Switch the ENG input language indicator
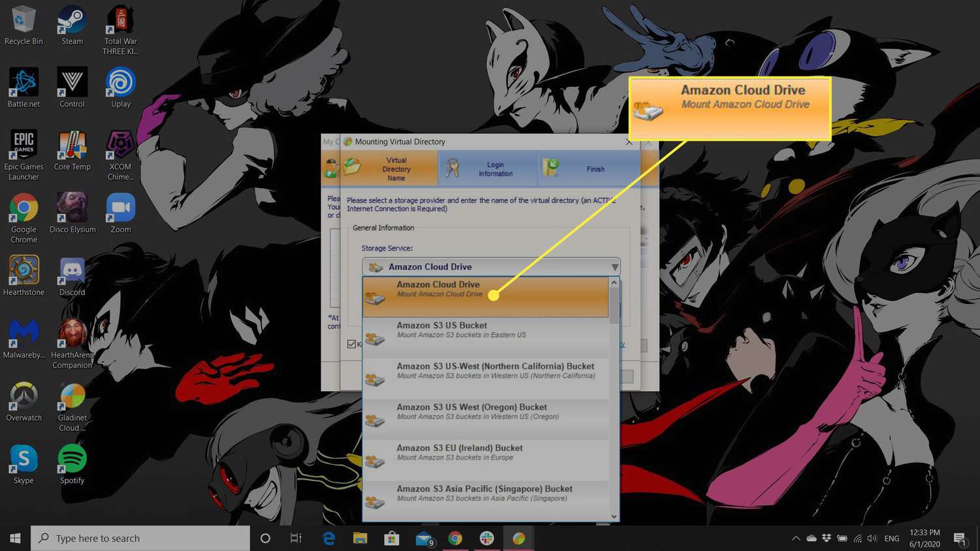 pos(892,539)
